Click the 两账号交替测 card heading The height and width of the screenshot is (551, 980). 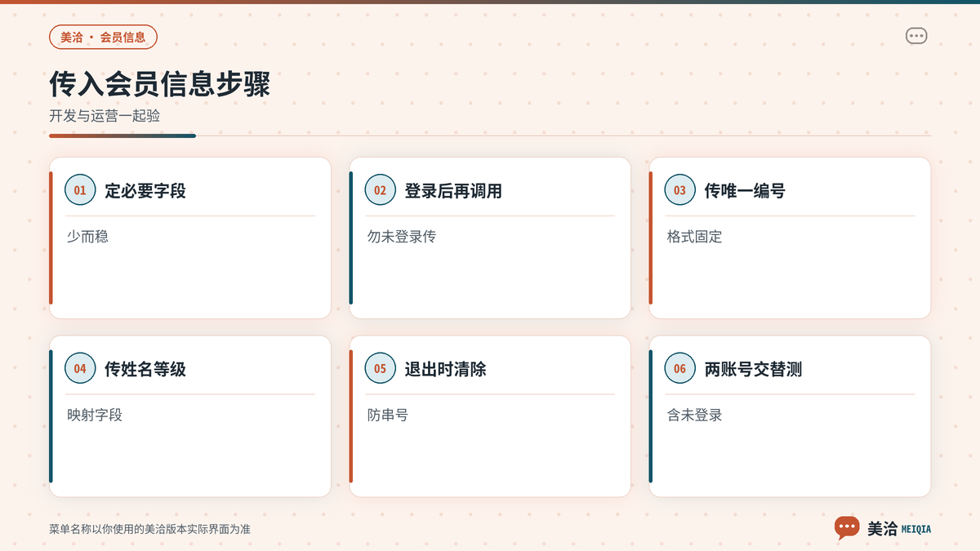753,369
